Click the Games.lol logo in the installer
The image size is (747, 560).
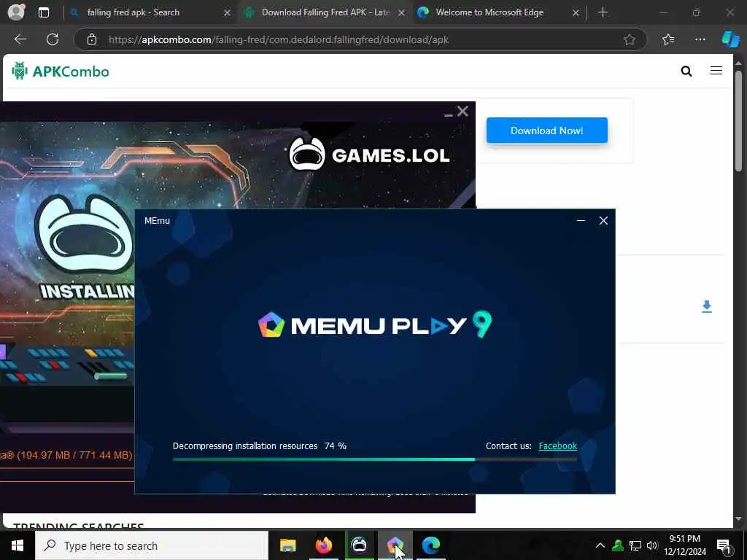[369, 155]
